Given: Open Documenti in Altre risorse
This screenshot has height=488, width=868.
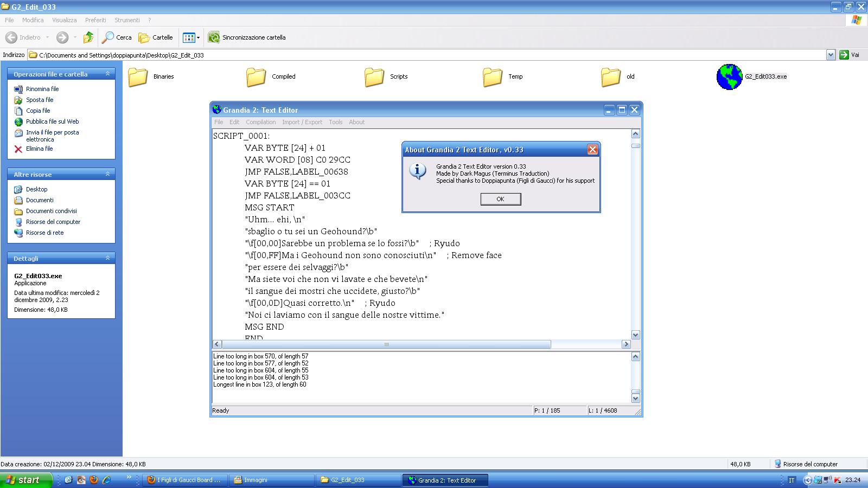Looking at the screenshot, I should click(x=40, y=200).
